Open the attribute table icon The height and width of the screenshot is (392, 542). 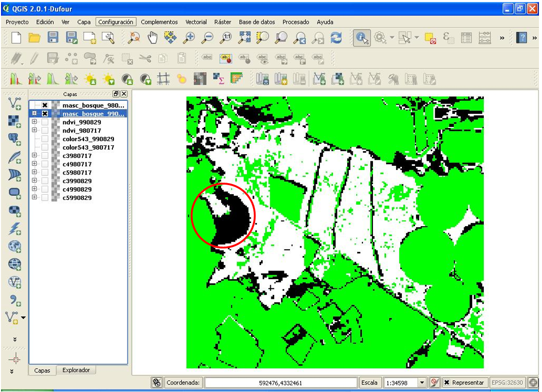click(x=466, y=37)
